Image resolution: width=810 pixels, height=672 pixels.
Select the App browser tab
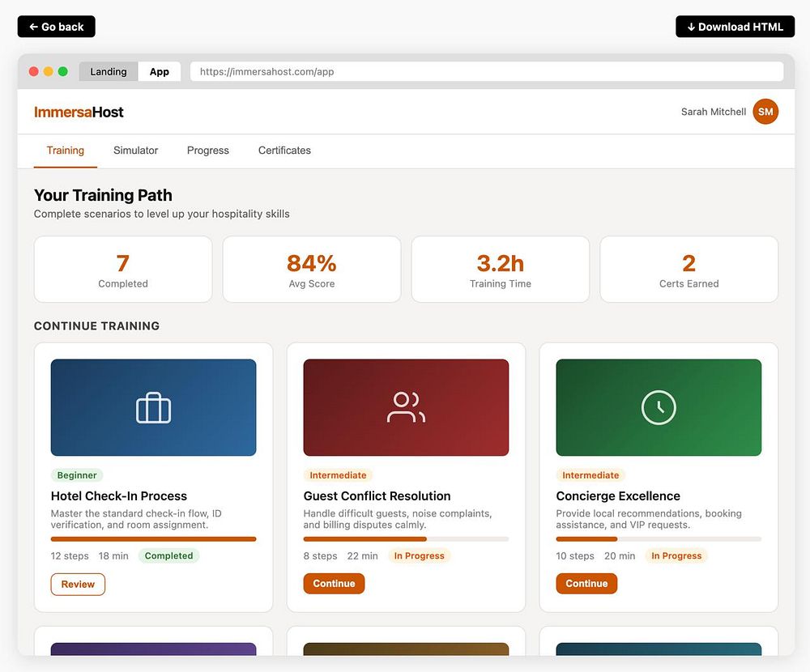[159, 71]
